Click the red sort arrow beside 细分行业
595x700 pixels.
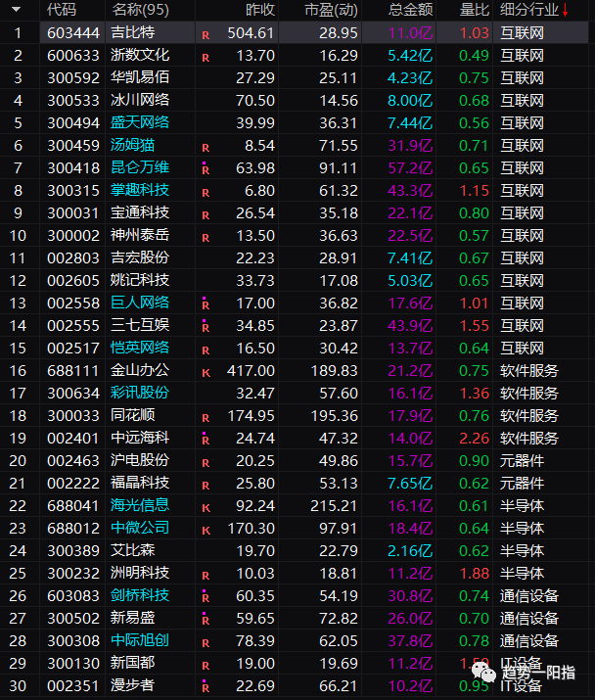point(565,10)
